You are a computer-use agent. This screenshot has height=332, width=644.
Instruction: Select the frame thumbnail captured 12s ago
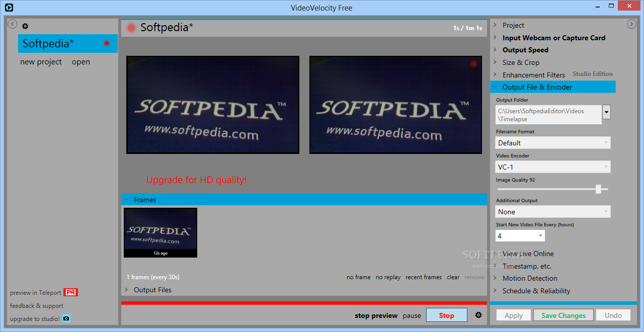[x=160, y=232]
